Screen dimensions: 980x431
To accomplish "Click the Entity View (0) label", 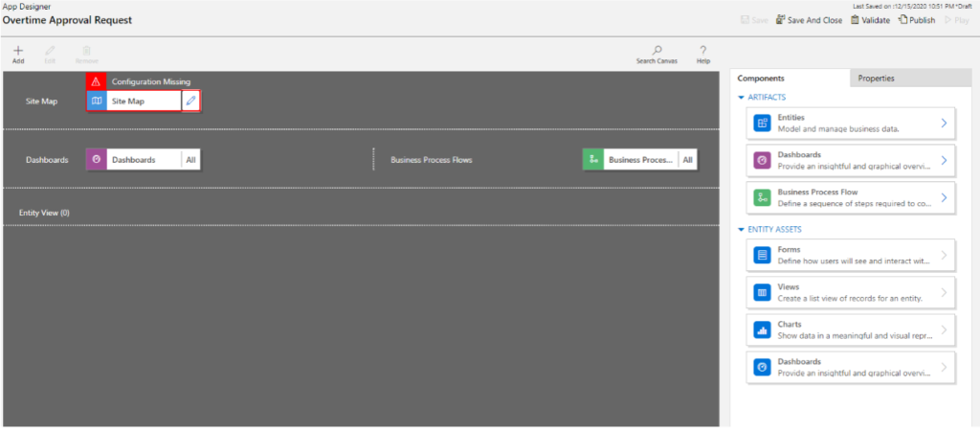I will tap(44, 213).
